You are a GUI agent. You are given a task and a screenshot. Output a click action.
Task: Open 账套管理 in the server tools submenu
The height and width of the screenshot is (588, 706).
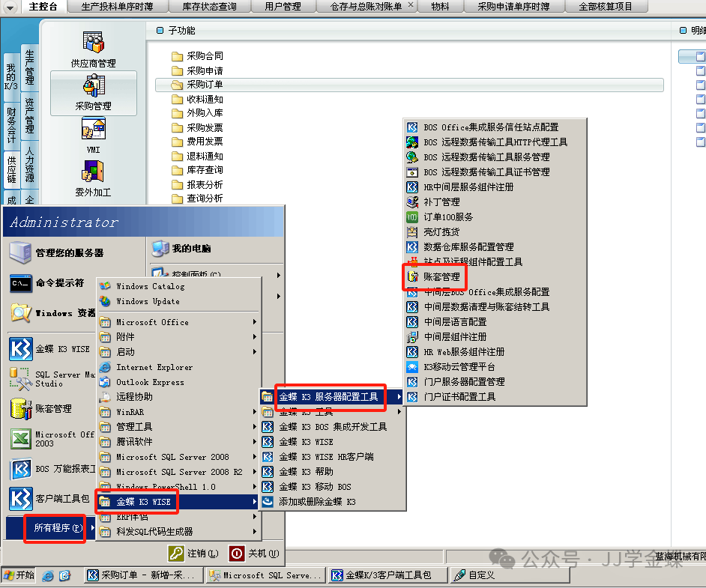pyautogui.click(x=441, y=277)
